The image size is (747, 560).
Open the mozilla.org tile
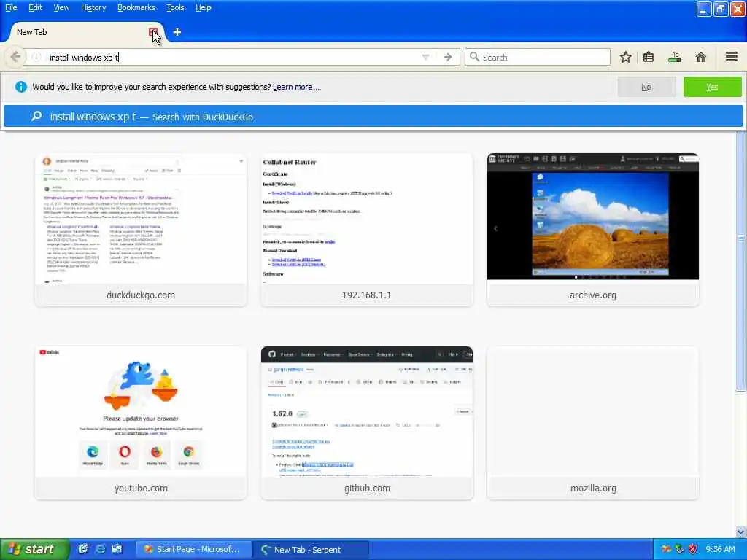(592, 424)
